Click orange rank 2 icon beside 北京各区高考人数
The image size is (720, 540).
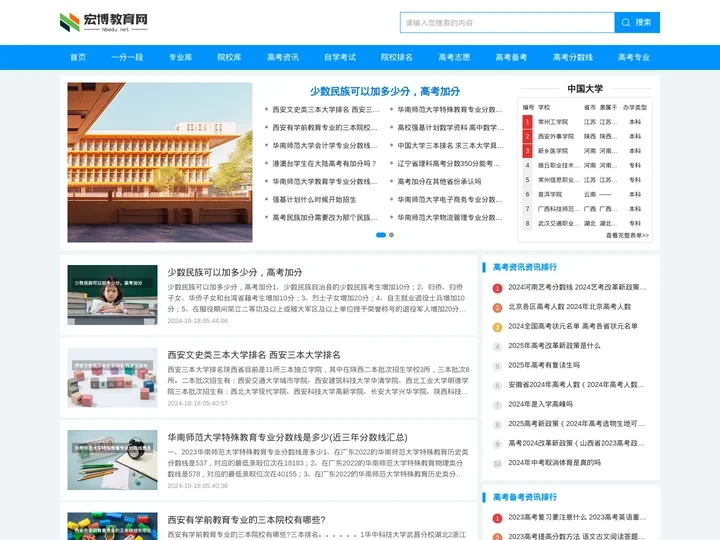pos(497,307)
